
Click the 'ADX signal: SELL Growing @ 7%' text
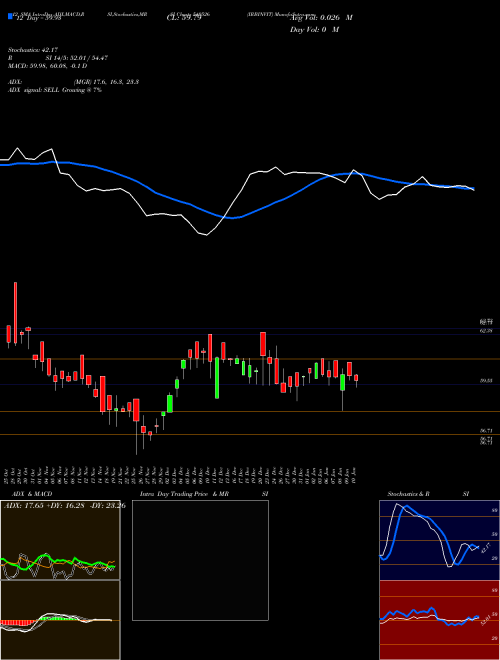(x=55, y=90)
